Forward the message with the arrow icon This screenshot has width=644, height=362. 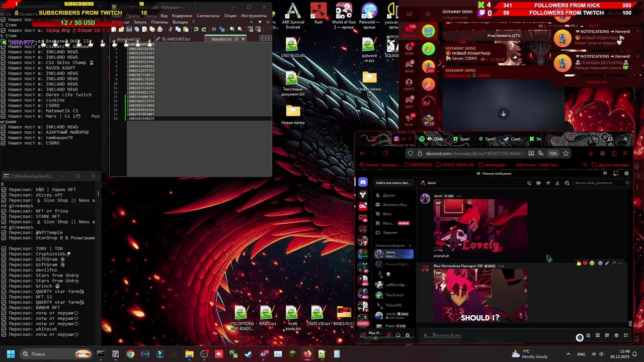(614, 263)
